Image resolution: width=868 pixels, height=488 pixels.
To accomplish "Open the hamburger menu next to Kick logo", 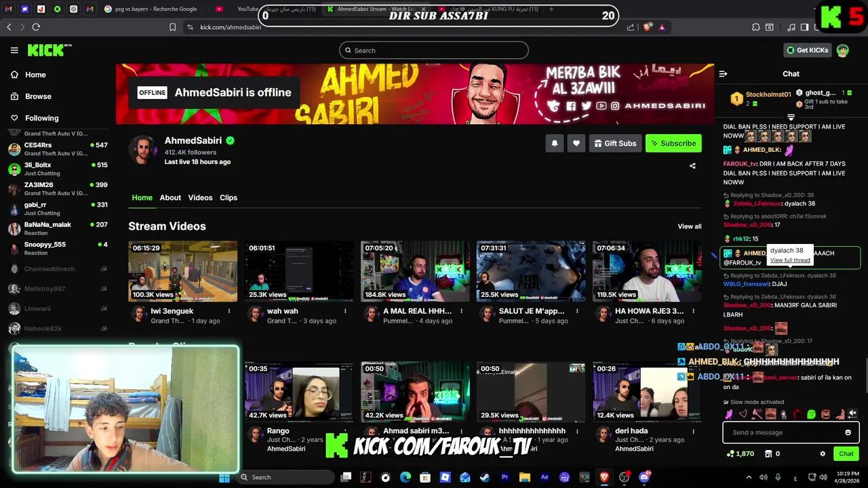I will coord(14,50).
